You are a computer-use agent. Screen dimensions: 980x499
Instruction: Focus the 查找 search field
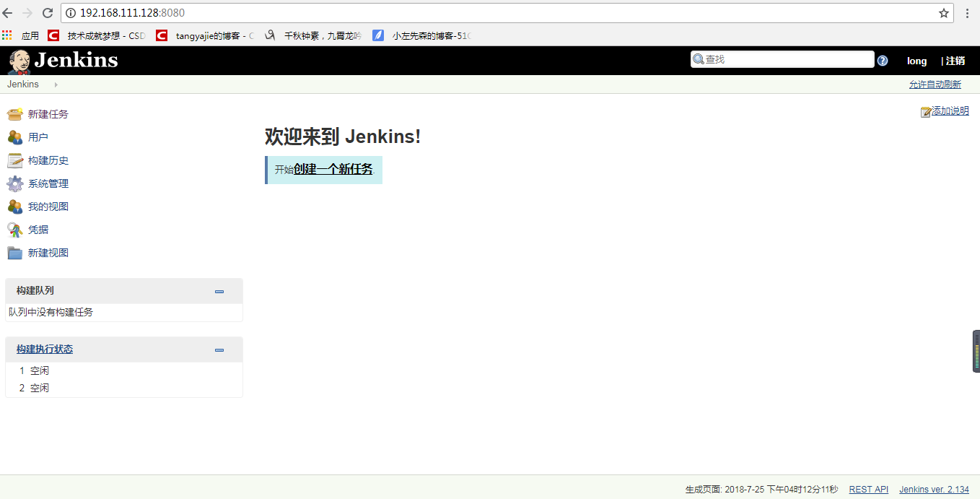[782, 59]
